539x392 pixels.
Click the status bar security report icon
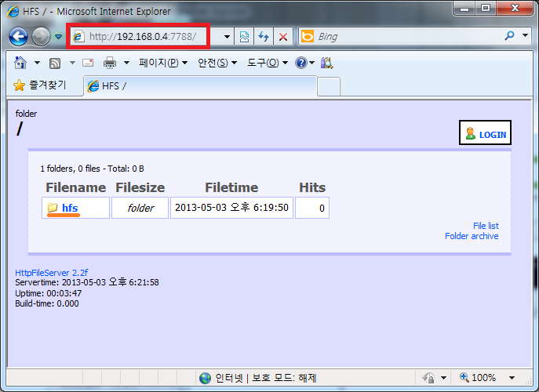[x=428, y=378]
